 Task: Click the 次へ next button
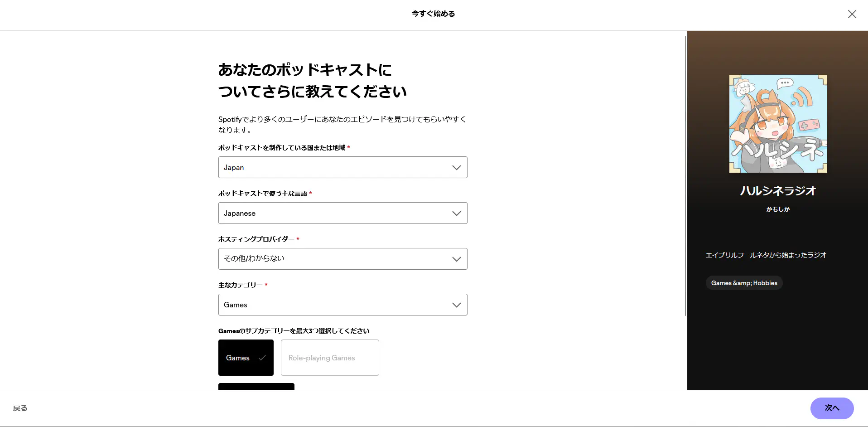[832, 408]
